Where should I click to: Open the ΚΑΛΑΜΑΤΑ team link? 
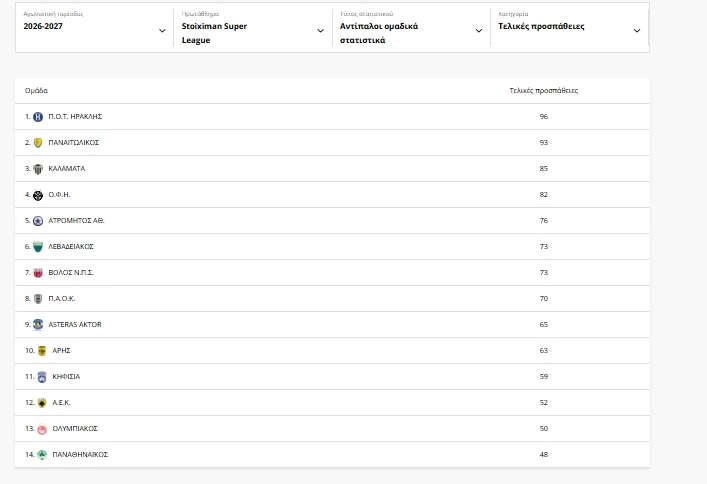[67, 169]
